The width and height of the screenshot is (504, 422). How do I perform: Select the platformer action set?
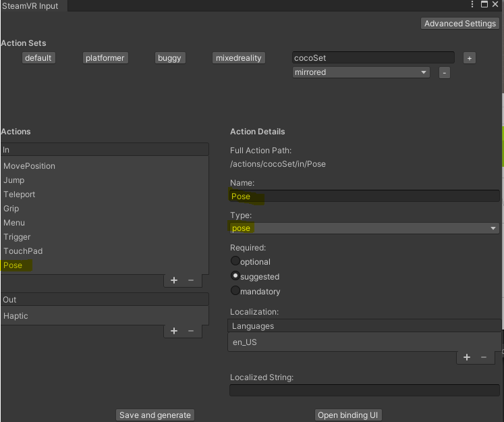point(105,58)
